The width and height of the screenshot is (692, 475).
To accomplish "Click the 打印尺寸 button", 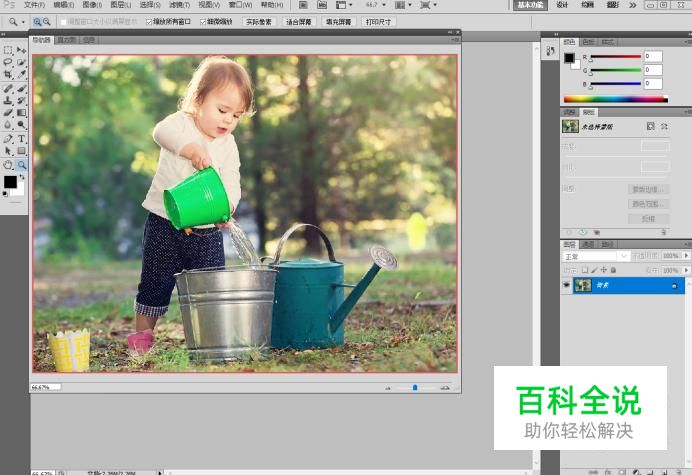I will 378,22.
